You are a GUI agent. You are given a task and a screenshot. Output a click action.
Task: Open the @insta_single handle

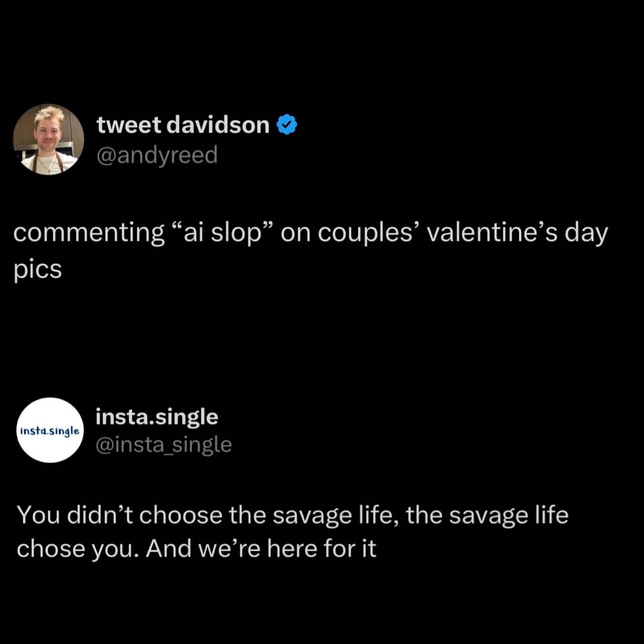coord(164,445)
